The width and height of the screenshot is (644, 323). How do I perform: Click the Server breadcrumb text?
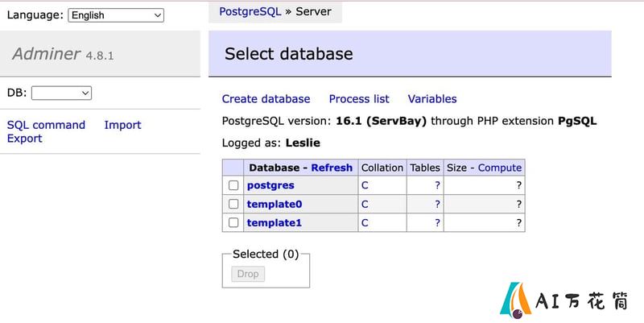(x=313, y=11)
